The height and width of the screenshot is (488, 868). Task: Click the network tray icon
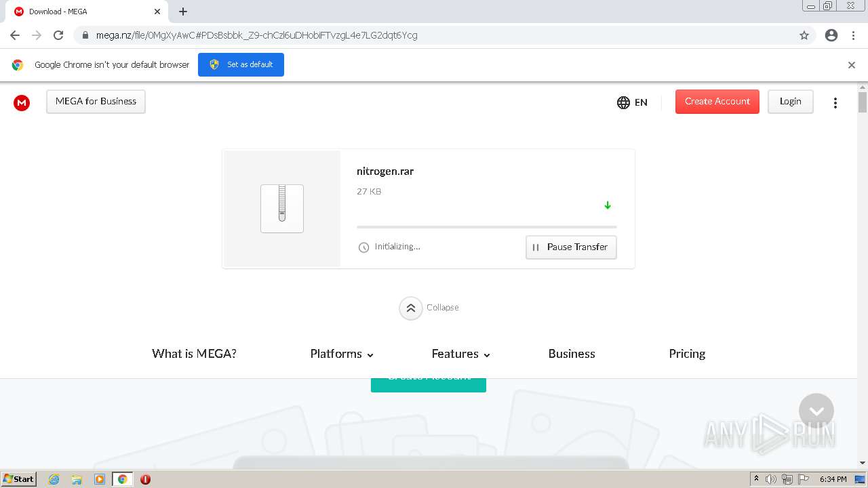click(787, 479)
